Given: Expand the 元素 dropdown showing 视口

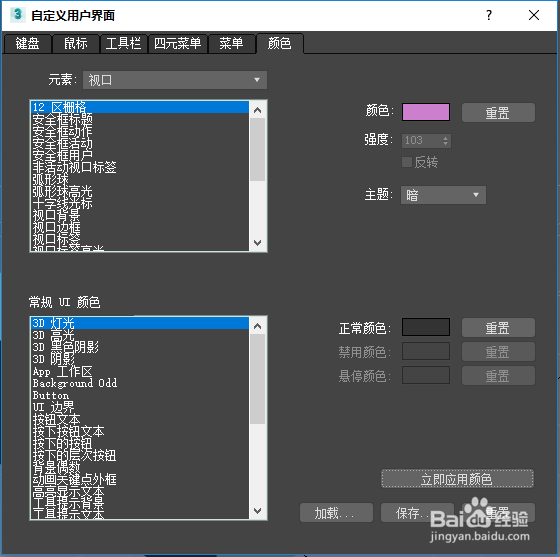Looking at the screenshot, I should (x=175, y=80).
